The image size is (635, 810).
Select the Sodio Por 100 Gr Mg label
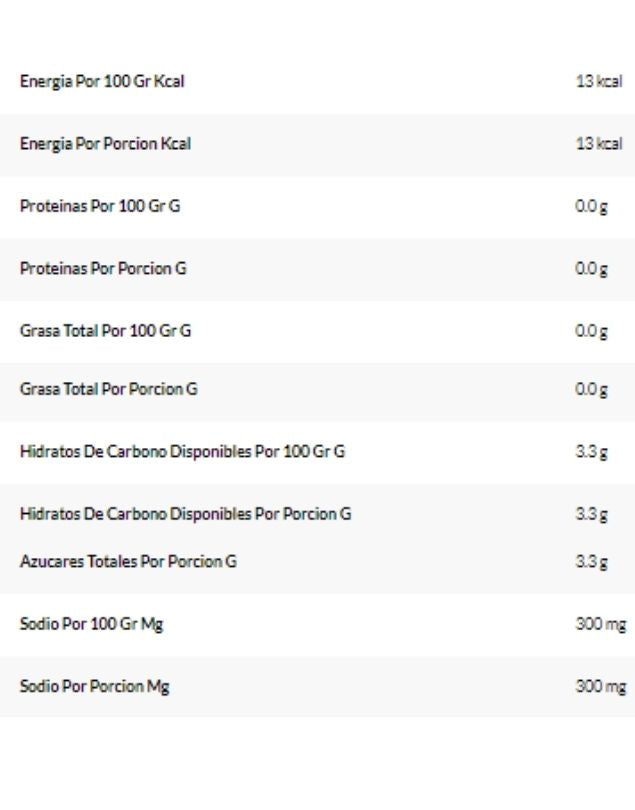tap(92, 624)
